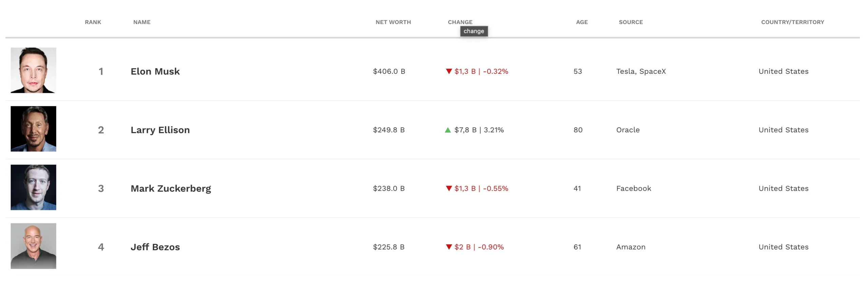Click the green up arrow in Larry Ellison's row
This screenshot has height=301, width=868.
448,130
